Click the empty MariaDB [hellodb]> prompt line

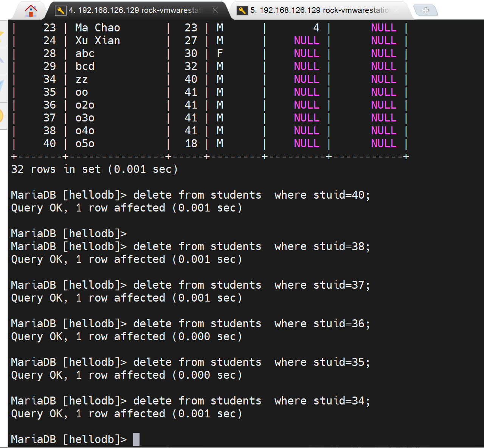(69, 234)
